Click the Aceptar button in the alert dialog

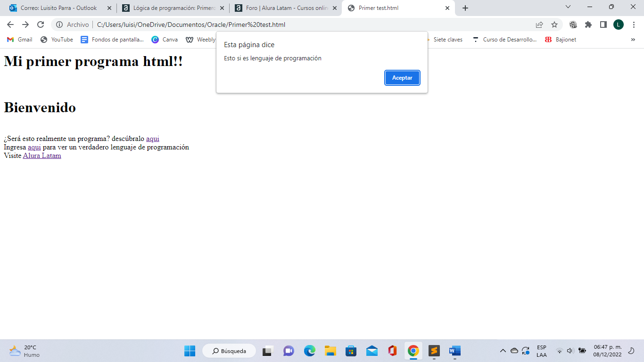[402, 78]
